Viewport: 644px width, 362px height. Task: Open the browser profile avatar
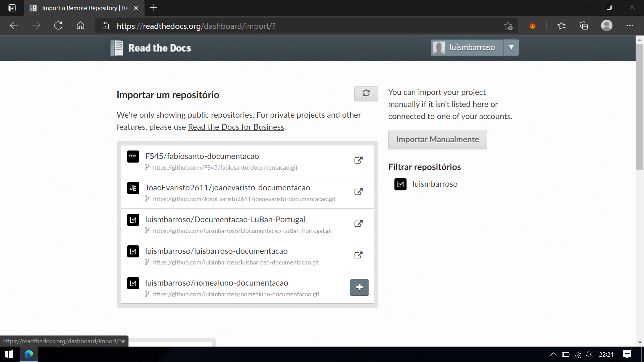click(x=606, y=26)
